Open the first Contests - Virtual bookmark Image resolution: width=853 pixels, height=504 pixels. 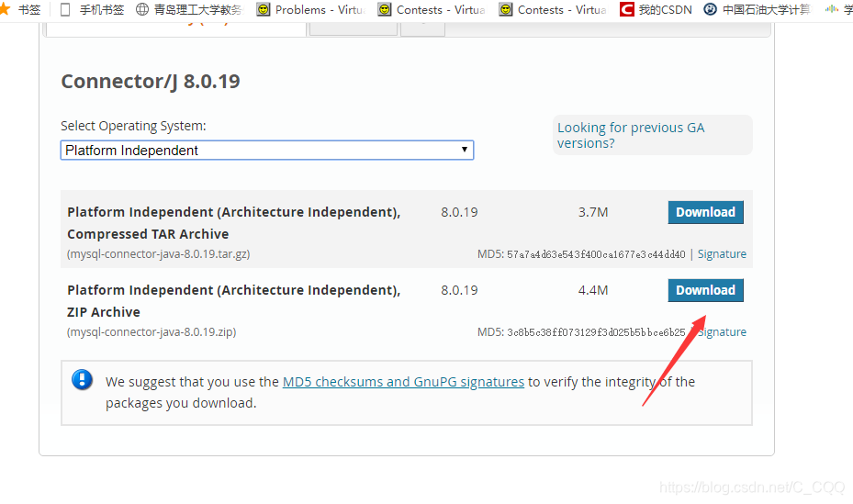[x=432, y=10]
